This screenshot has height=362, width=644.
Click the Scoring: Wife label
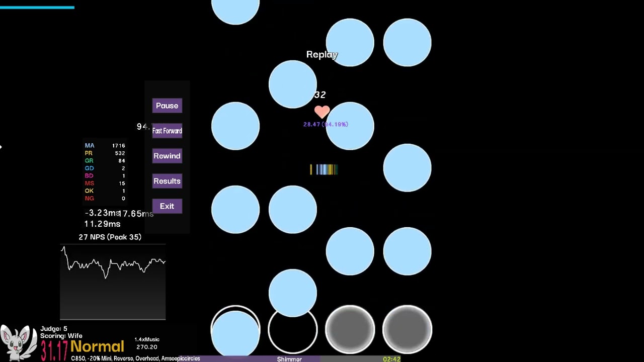pos(61,336)
